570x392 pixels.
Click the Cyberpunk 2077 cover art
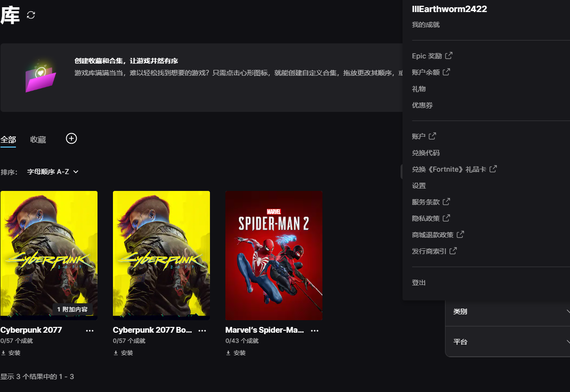49,256
